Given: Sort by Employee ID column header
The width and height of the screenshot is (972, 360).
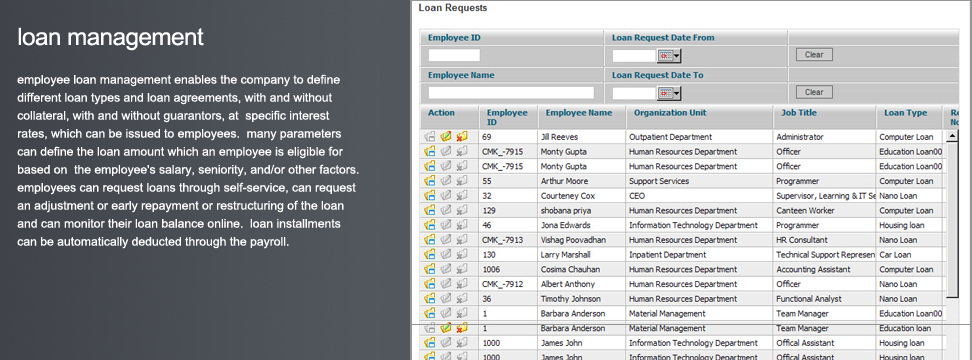Looking at the screenshot, I should (507, 117).
